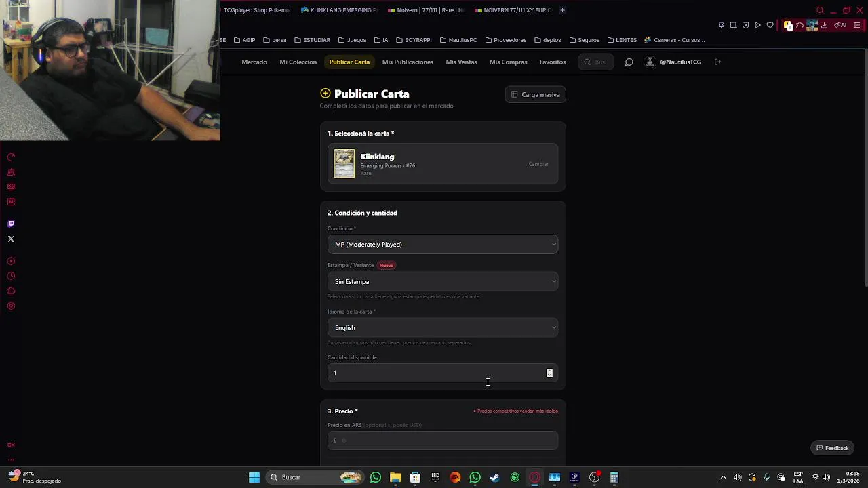Adjust the Cantidad disponible spinner arrows

[x=549, y=373]
